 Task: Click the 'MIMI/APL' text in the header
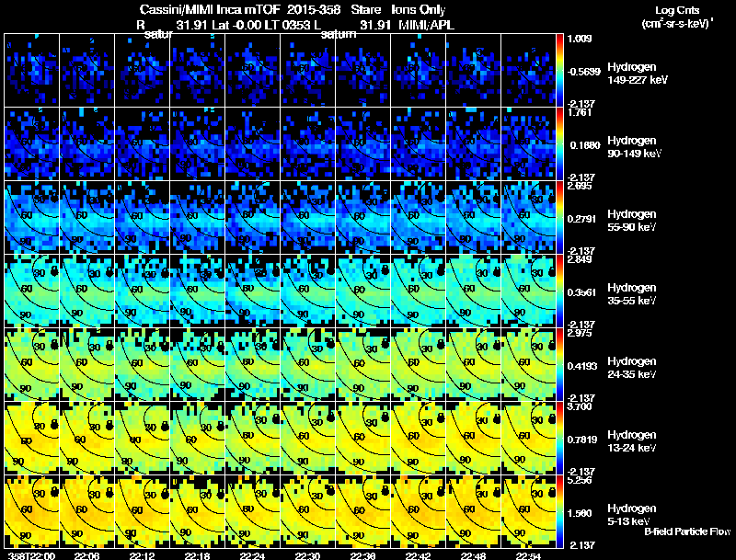426,25
